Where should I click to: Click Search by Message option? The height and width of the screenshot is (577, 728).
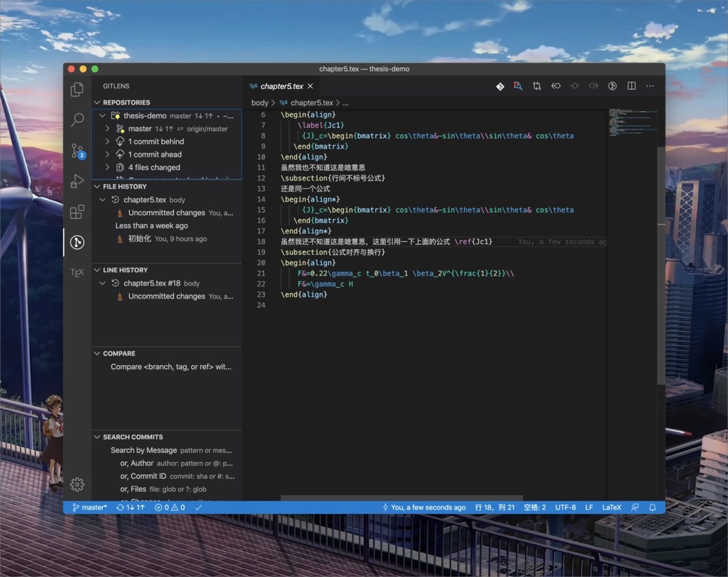click(166, 450)
